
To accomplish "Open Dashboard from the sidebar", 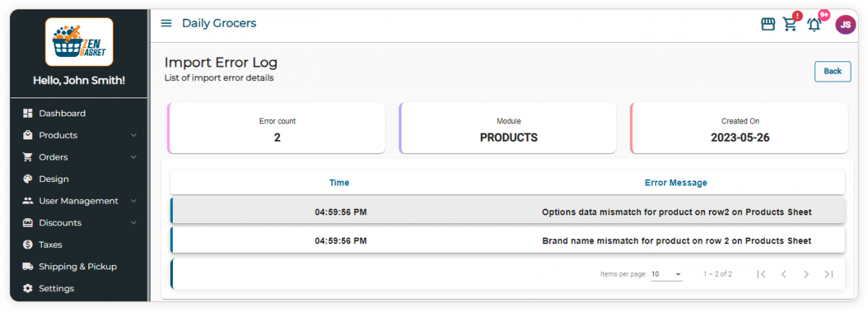I will 62,113.
